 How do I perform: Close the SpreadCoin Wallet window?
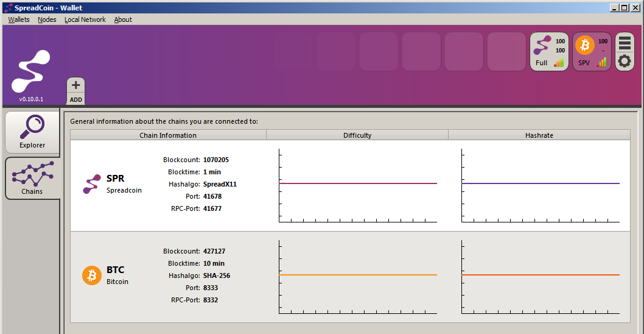coord(635,7)
